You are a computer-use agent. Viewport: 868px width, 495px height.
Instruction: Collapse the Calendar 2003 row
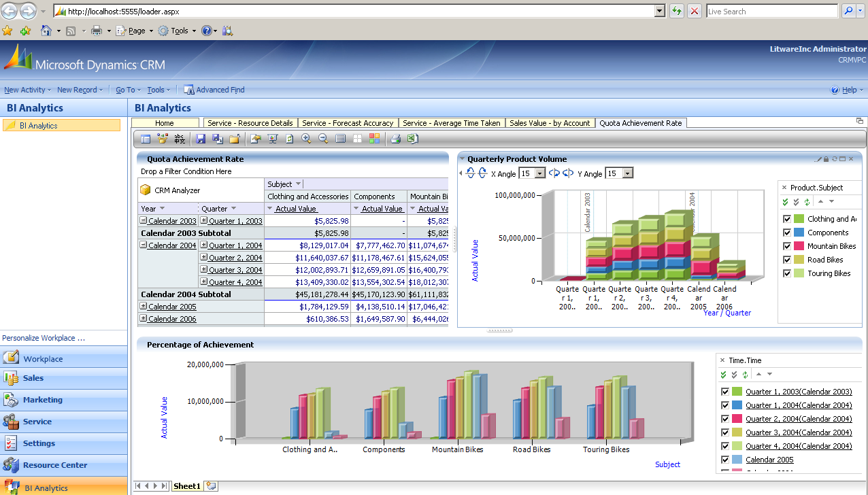144,221
